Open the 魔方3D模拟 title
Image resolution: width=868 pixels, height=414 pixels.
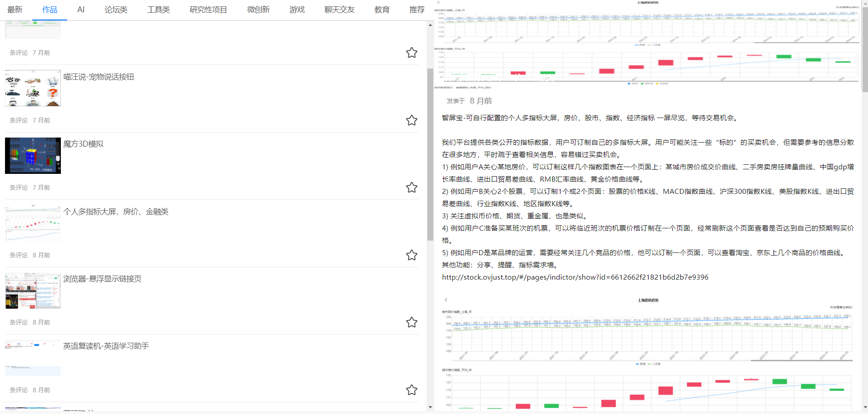[84, 144]
